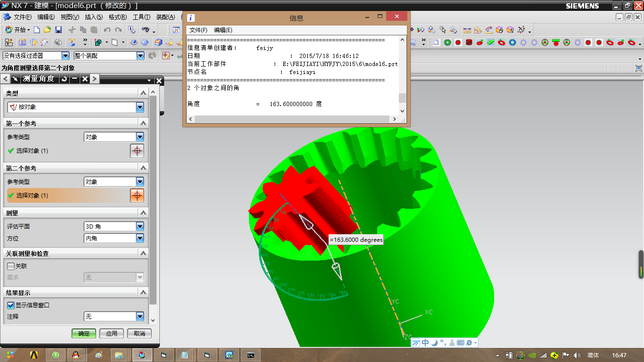The height and width of the screenshot is (362, 644).
Task: Open the 评估平面 3D 角 dropdown
Action: pyautogui.click(x=140, y=227)
